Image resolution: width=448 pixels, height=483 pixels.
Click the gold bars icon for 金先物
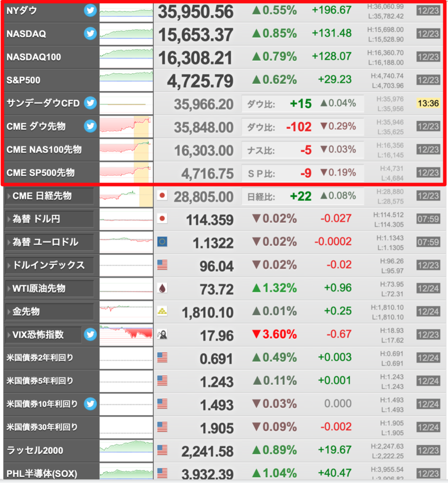click(x=162, y=311)
